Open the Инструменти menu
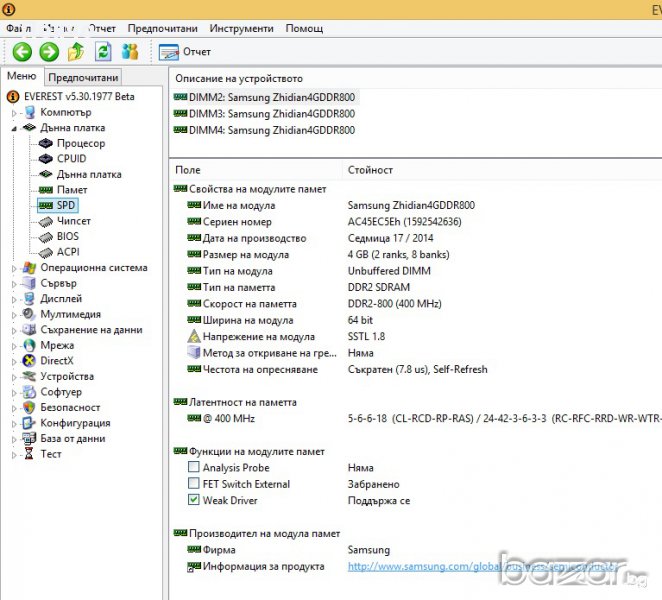Image resolution: width=662 pixels, height=600 pixels. 241,28
